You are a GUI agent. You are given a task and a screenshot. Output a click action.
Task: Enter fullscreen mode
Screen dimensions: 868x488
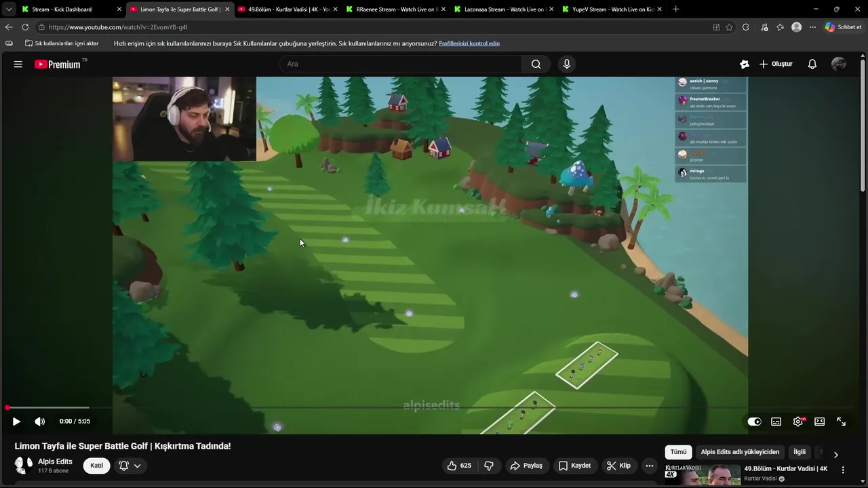pyautogui.click(x=841, y=422)
